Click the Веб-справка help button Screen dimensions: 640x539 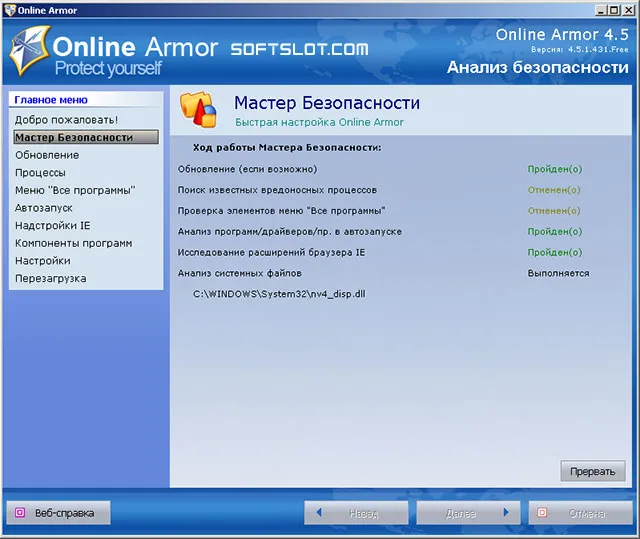coord(58,512)
